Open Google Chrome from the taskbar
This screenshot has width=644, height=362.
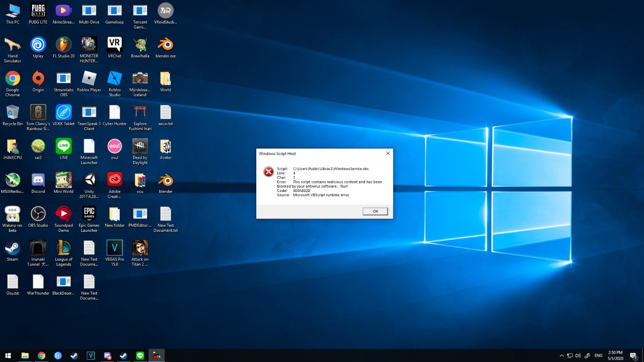[42, 356]
